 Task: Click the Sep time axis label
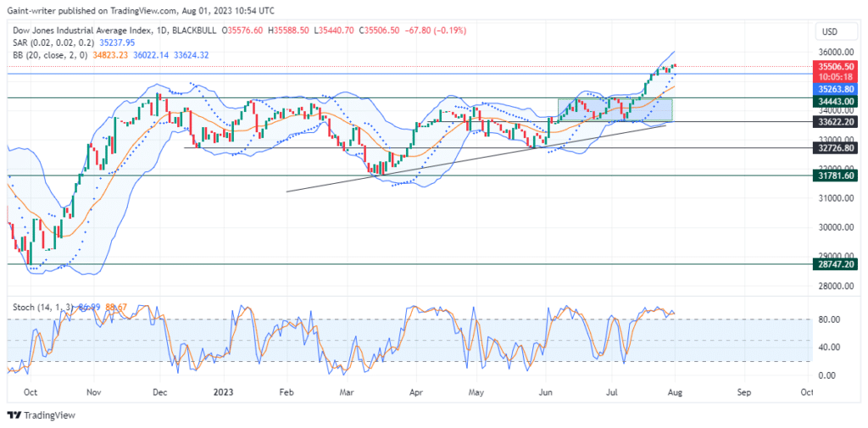744,392
